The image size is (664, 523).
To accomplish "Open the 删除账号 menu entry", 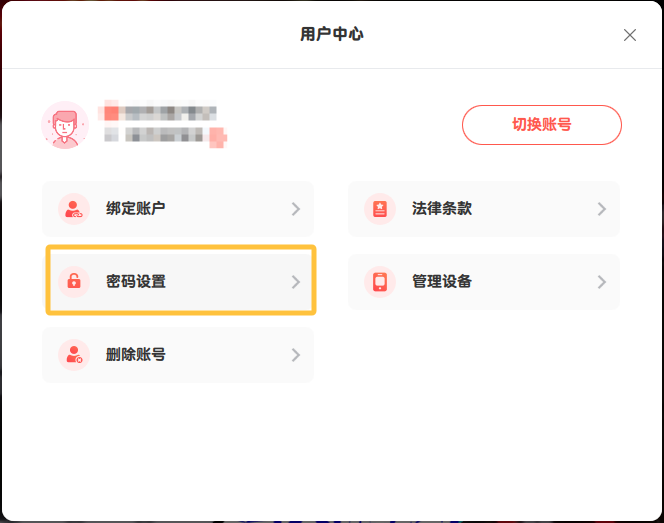I will tap(136, 355).
